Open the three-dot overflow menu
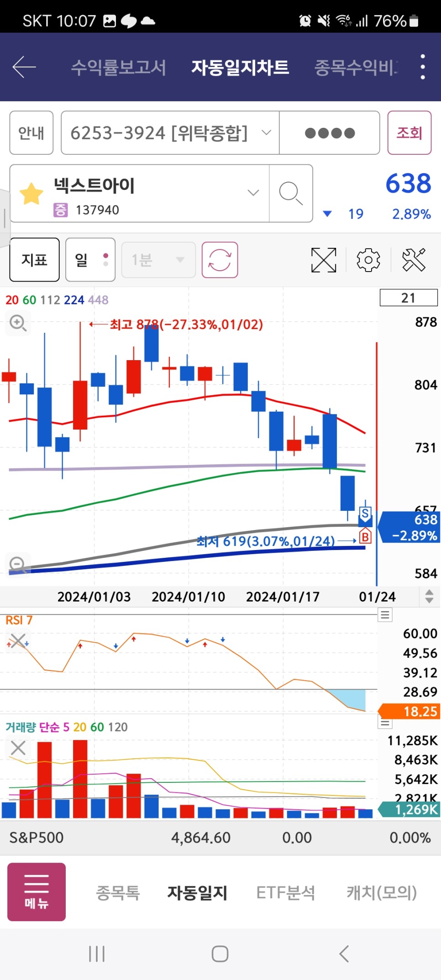Image resolution: width=441 pixels, height=980 pixels. click(x=423, y=67)
